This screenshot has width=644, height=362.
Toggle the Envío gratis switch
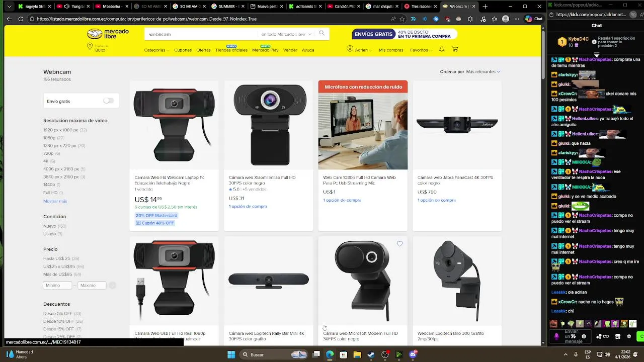click(x=108, y=101)
